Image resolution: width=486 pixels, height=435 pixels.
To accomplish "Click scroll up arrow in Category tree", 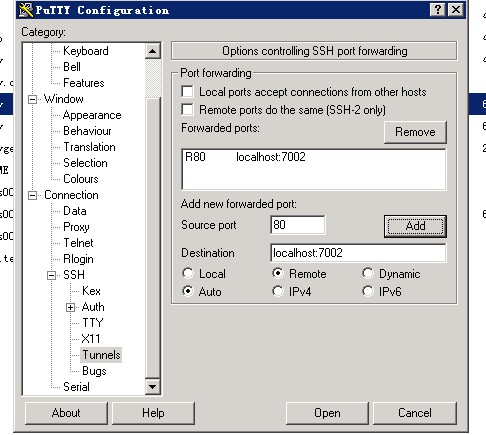I will [153, 51].
